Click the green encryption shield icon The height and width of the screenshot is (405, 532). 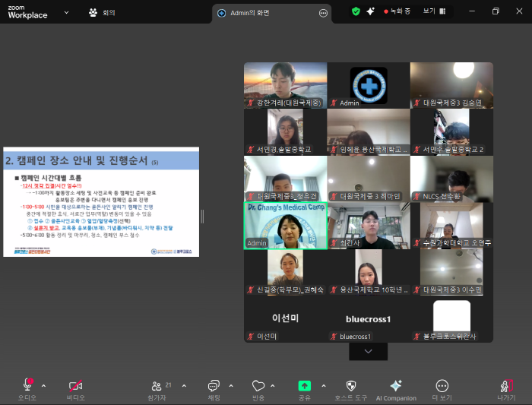[356, 11]
